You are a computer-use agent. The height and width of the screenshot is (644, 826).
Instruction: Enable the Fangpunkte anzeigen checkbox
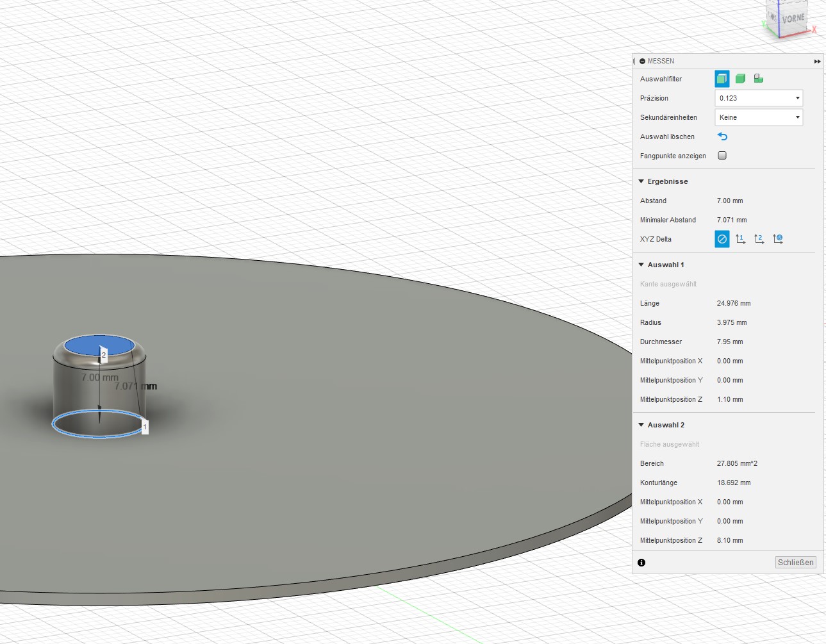point(722,155)
